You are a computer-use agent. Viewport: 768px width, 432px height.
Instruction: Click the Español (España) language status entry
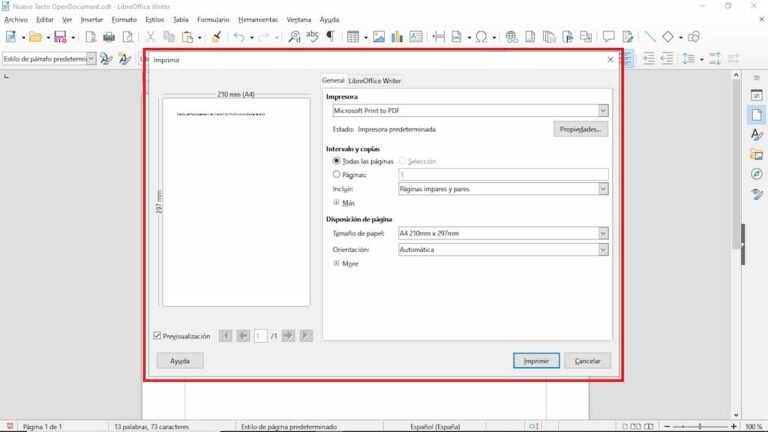coord(435,427)
